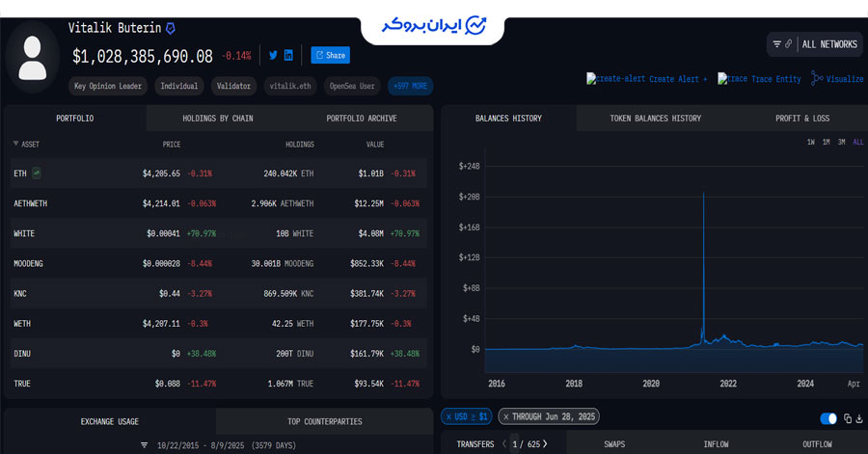Set chart range to 1W
Viewport: 868px width, 454px height.
[810, 142]
